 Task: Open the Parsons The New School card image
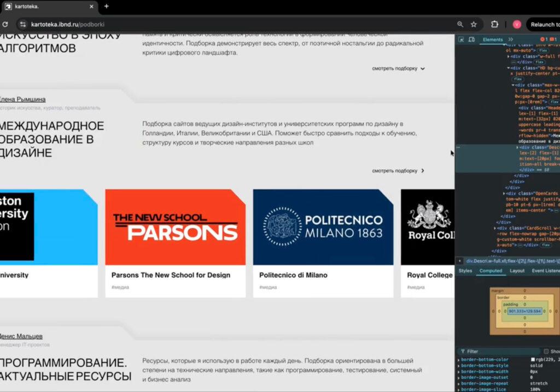click(x=176, y=227)
